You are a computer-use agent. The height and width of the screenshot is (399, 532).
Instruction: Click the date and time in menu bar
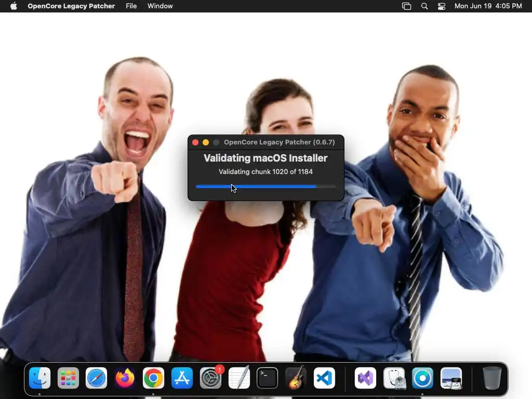point(488,6)
